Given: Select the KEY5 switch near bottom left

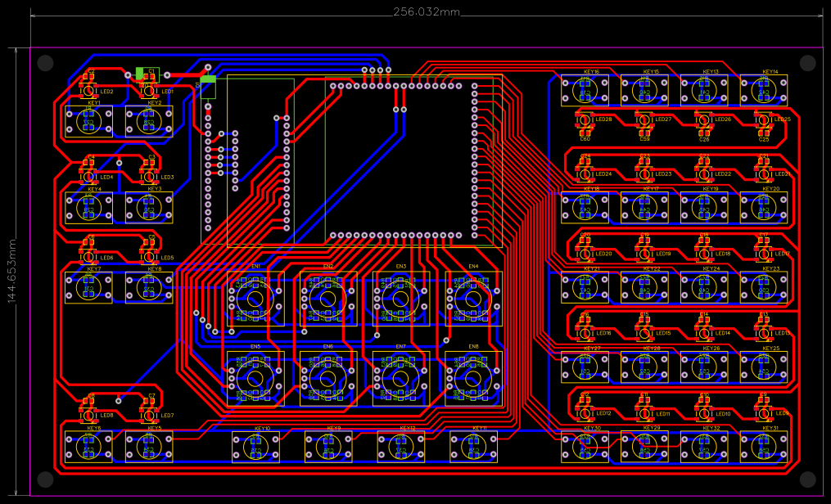Looking at the screenshot, I should (x=149, y=448).
